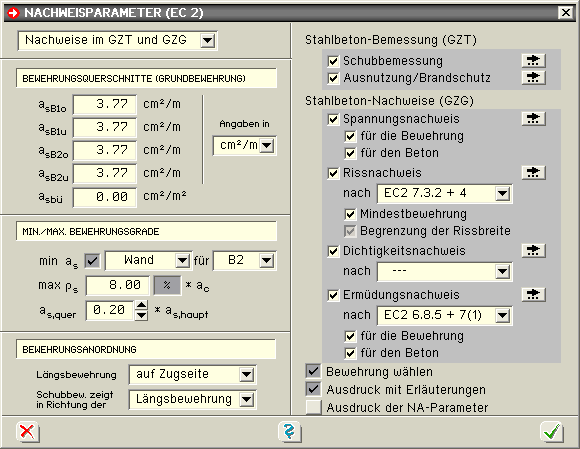Open Ausnutzung/Brandschutz settings arrow icon

pyautogui.click(x=533, y=77)
